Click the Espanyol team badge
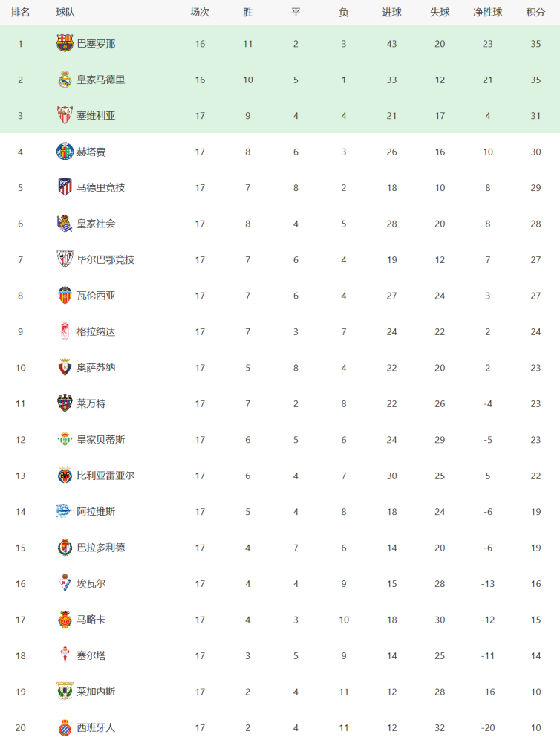 coord(65,728)
